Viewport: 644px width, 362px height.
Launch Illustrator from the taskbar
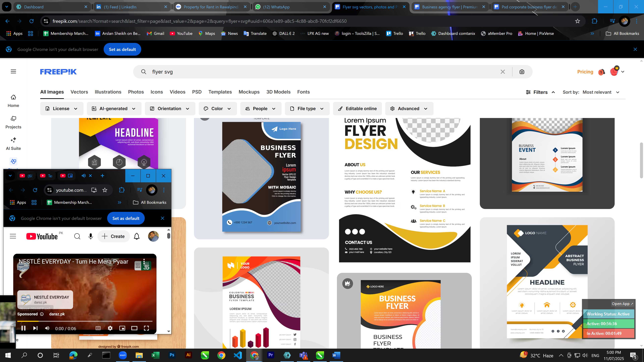pyautogui.click(x=188, y=355)
